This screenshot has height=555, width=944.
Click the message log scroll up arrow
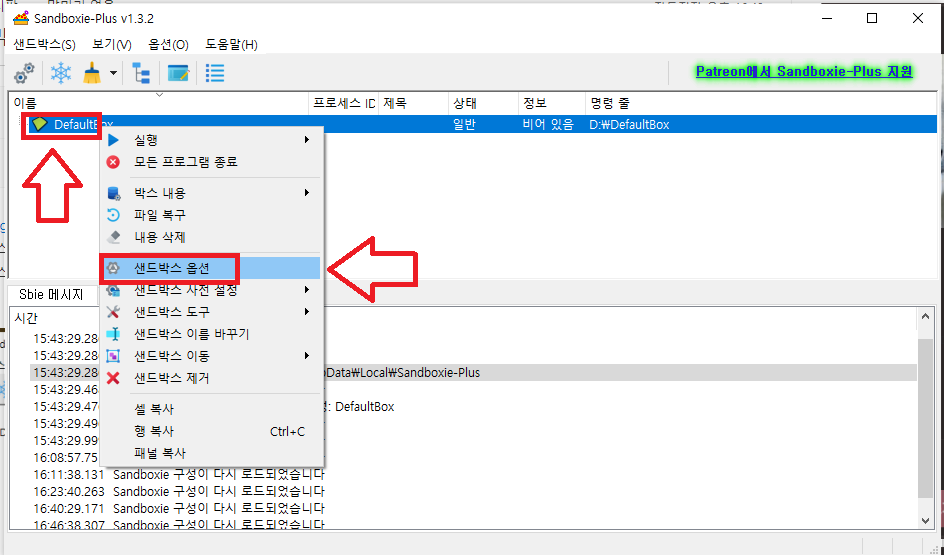tap(926, 316)
